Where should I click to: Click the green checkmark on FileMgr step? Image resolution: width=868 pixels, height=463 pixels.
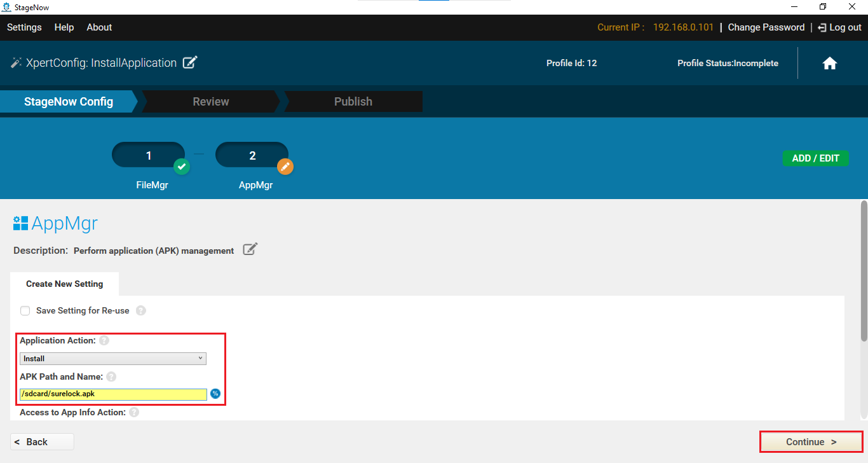(182, 167)
